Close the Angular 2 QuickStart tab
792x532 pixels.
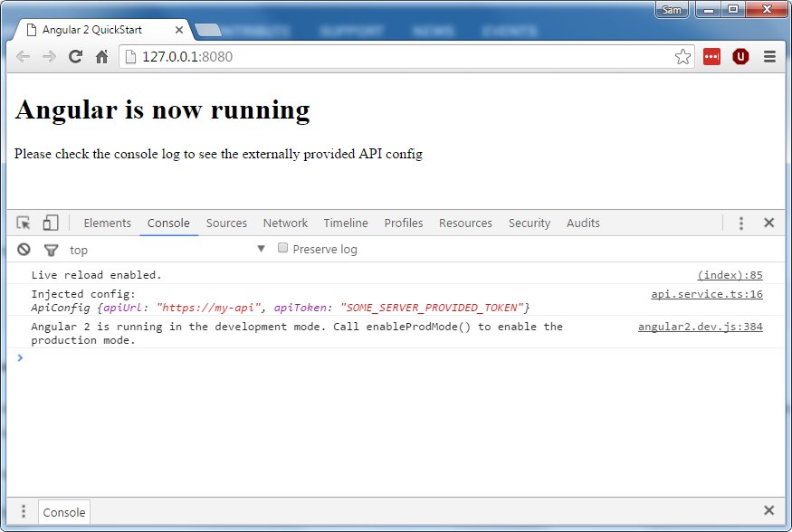(179, 30)
